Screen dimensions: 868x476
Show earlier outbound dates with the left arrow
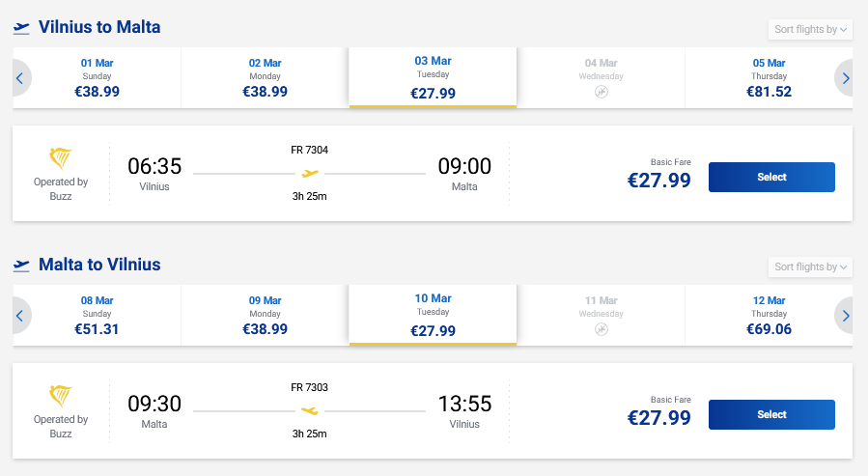click(19, 78)
